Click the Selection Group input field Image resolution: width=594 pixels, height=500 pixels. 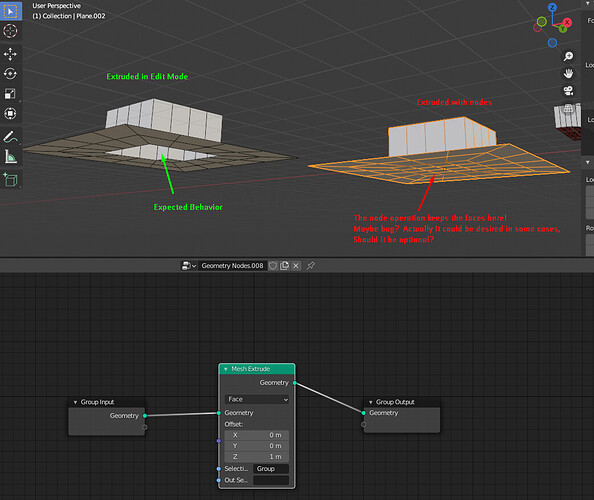pyautogui.click(x=271, y=469)
